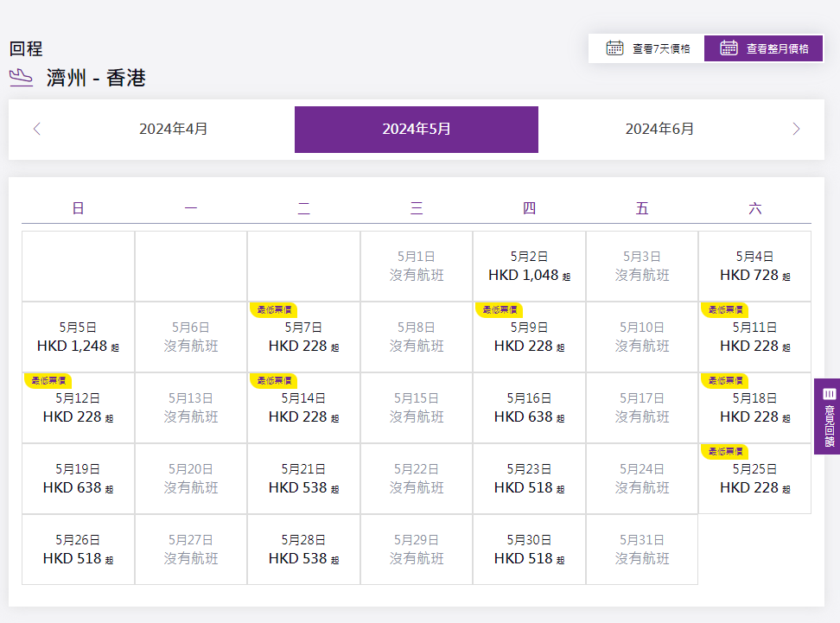This screenshot has width=840, height=623.
Task: Click the 最低票價 badge on 5月7日
Action: click(273, 309)
